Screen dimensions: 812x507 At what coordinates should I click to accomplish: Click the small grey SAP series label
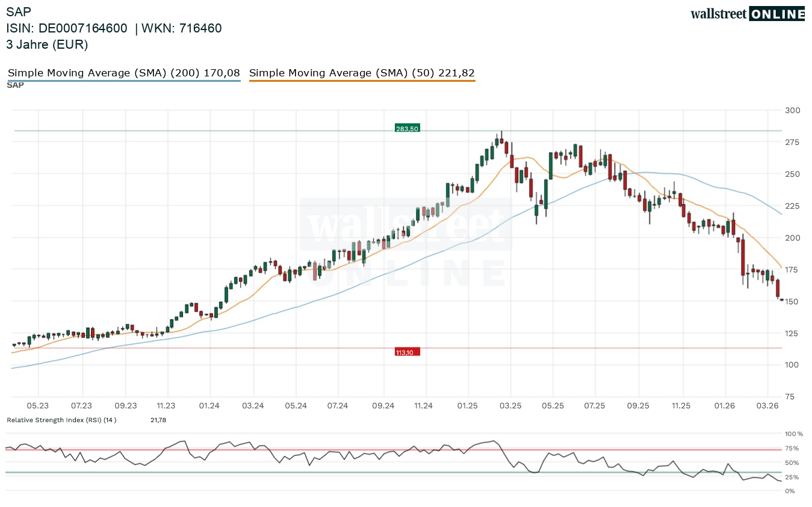(15, 85)
